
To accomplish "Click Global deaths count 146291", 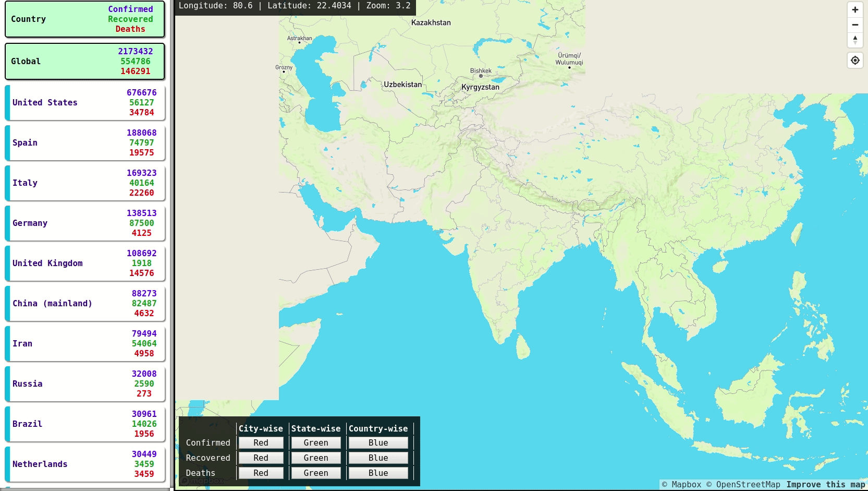I will 136,71.
